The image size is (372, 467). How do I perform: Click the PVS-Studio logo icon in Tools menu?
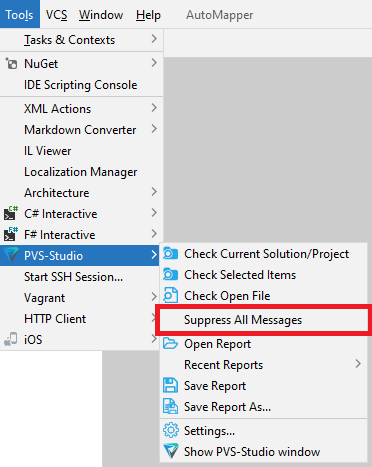click(x=11, y=255)
